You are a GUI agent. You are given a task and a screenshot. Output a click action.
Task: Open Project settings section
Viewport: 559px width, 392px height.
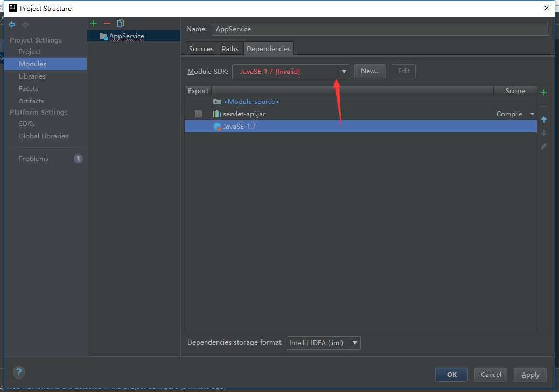30,52
